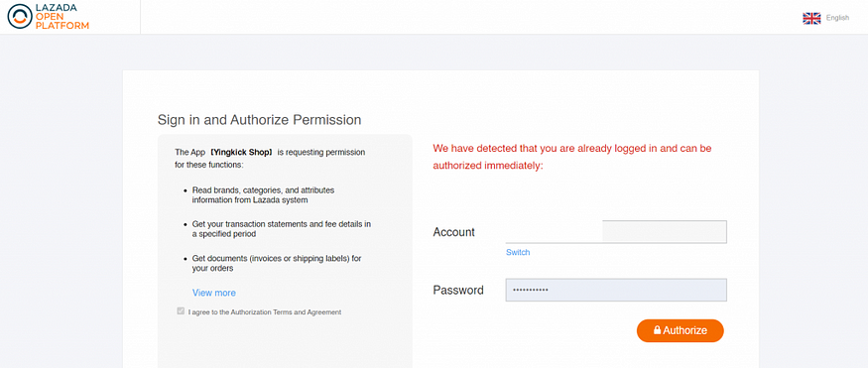
Task: Click the Lazada Open Platform text logo
Action: pyautogui.click(x=62, y=17)
